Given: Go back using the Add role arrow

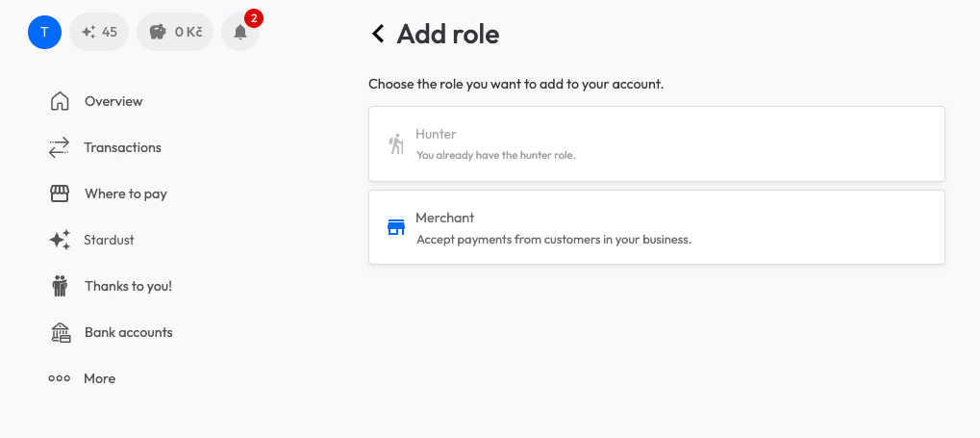Looking at the screenshot, I should [378, 33].
